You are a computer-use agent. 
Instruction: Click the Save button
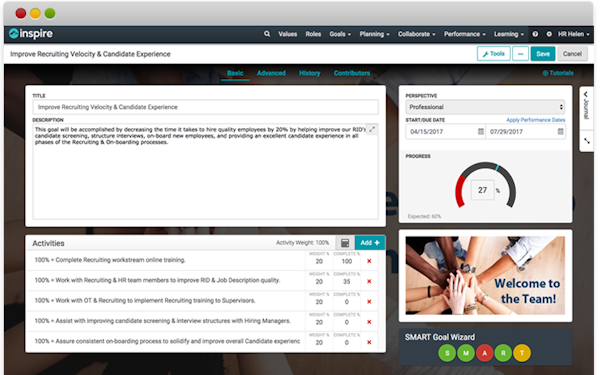point(543,54)
